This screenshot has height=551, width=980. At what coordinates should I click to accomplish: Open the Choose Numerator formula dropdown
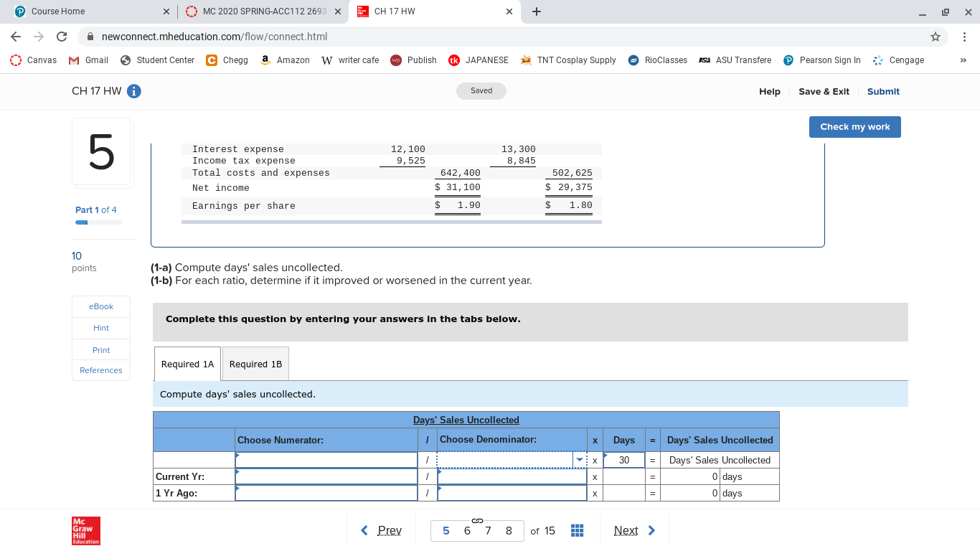pyautogui.click(x=326, y=460)
